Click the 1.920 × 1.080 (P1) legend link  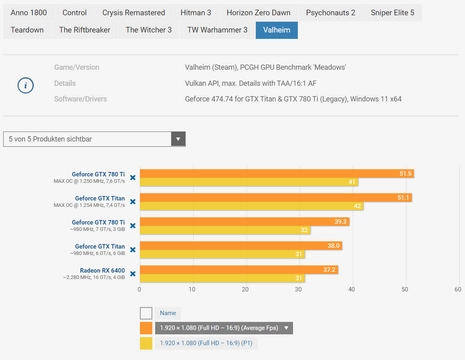coord(206,343)
